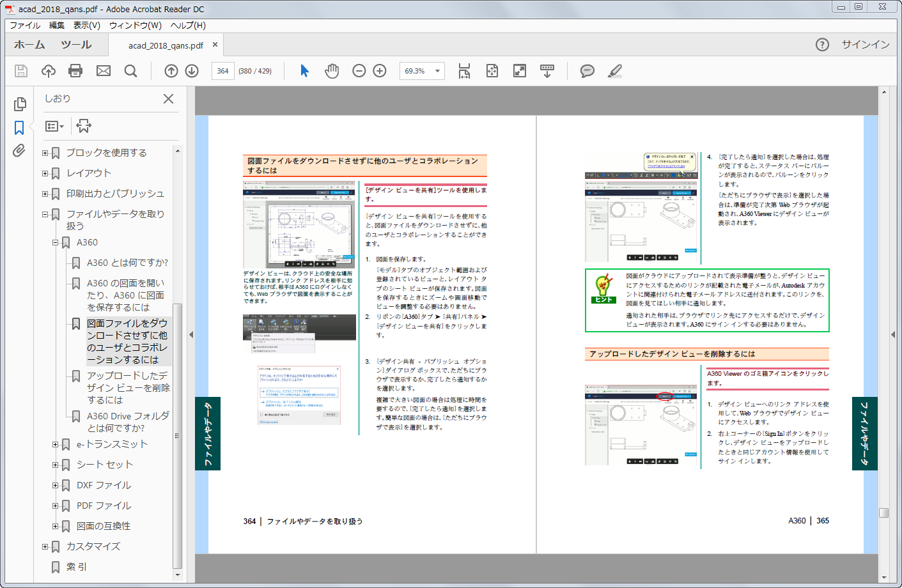The image size is (902, 588).
Task: Select the highlight pen tool
Action: click(x=615, y=71)
